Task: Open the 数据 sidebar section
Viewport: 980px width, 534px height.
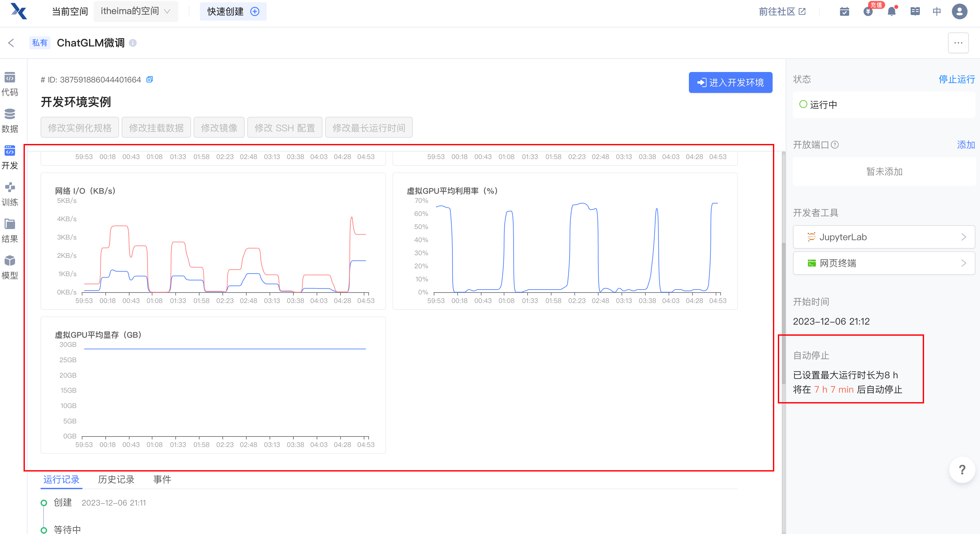Action: [x=10, y=121]
